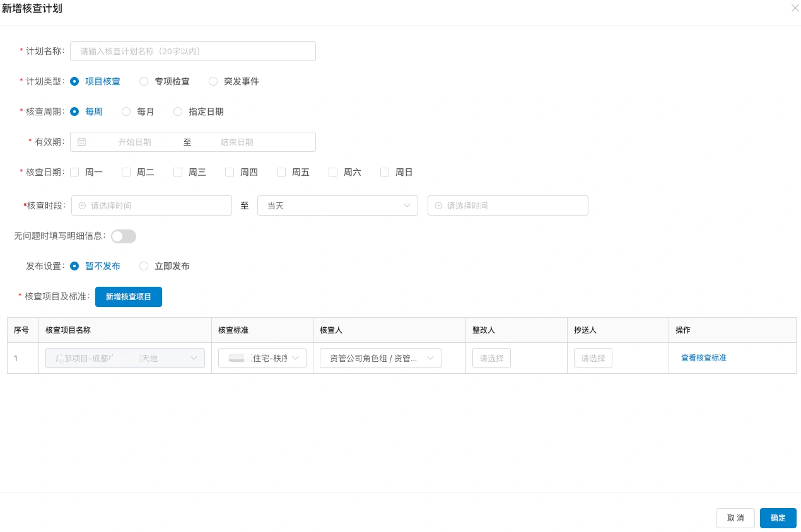Click the 新增核查项目 button
Screen dimensions: 801x532
(x=129, y=297)
